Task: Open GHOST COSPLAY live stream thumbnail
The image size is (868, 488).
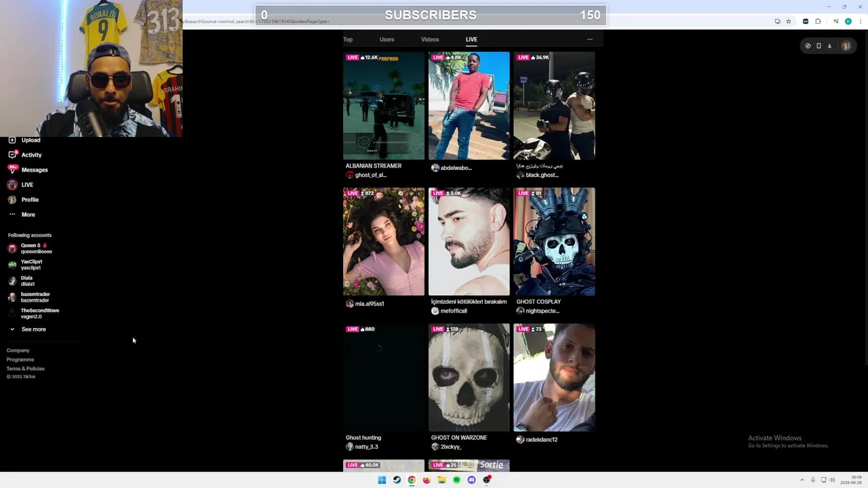Action: coord(554,241)
